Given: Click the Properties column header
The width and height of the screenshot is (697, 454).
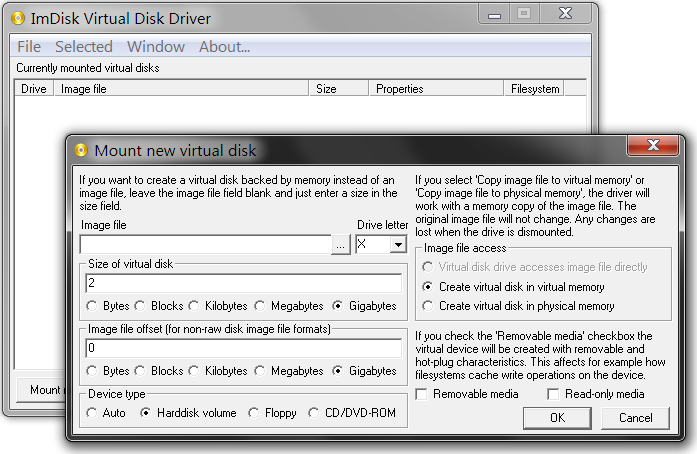Looking at the screenshot, I should (x=437, y=88).
